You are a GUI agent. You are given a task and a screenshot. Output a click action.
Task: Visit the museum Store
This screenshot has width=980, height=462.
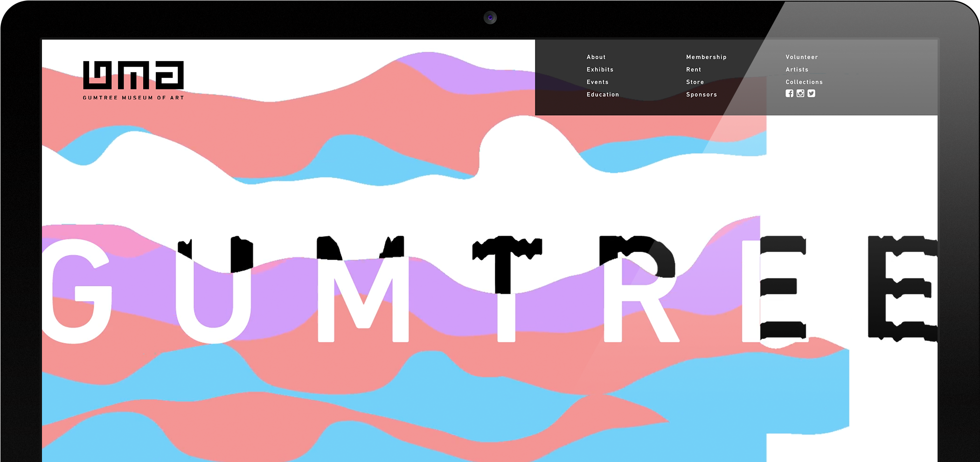coord(695,82)
